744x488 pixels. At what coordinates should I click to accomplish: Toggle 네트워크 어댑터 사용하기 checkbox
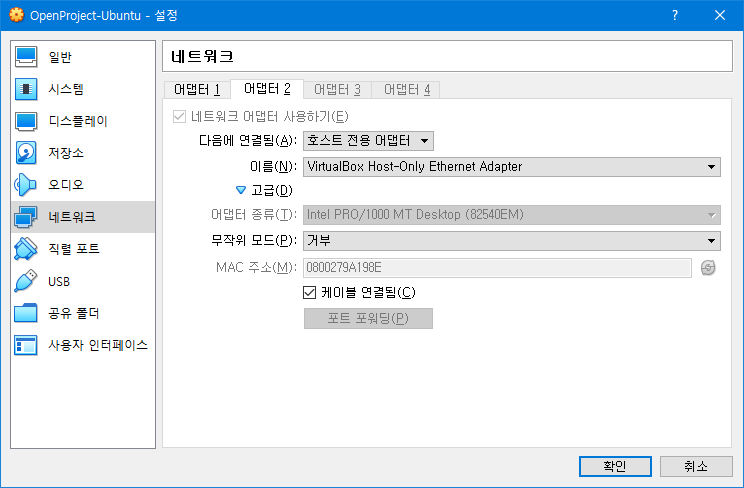coord(180,116)
